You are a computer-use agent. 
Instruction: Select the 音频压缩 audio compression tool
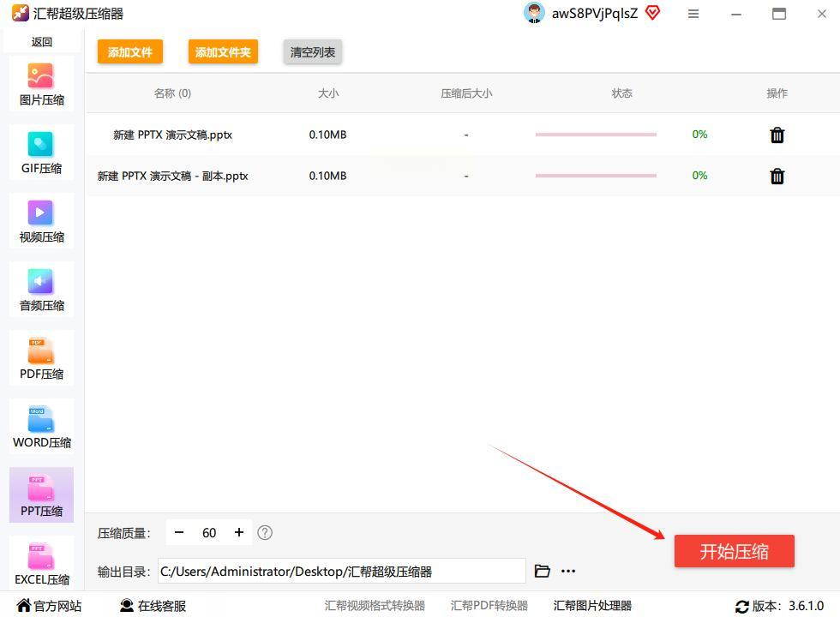[x=41, y=290]
